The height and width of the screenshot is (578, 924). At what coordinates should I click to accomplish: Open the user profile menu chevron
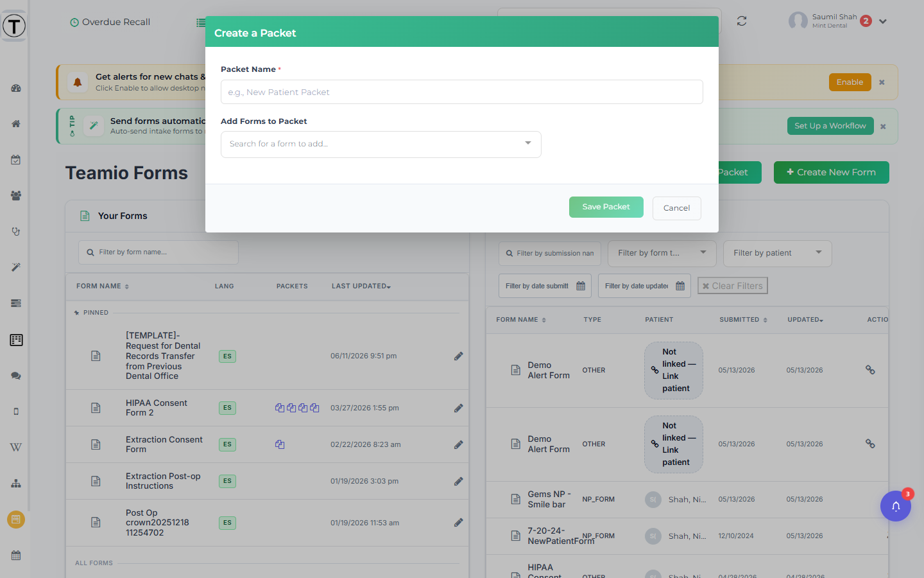point(883,21)
